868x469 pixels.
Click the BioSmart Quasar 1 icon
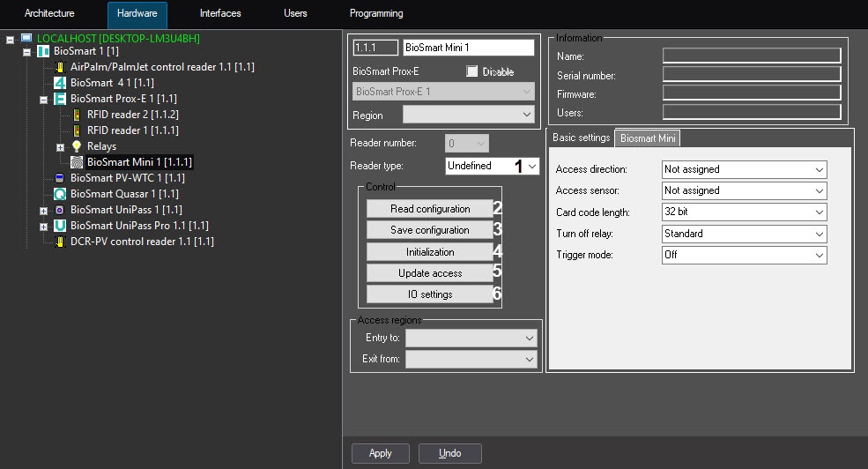60,194
